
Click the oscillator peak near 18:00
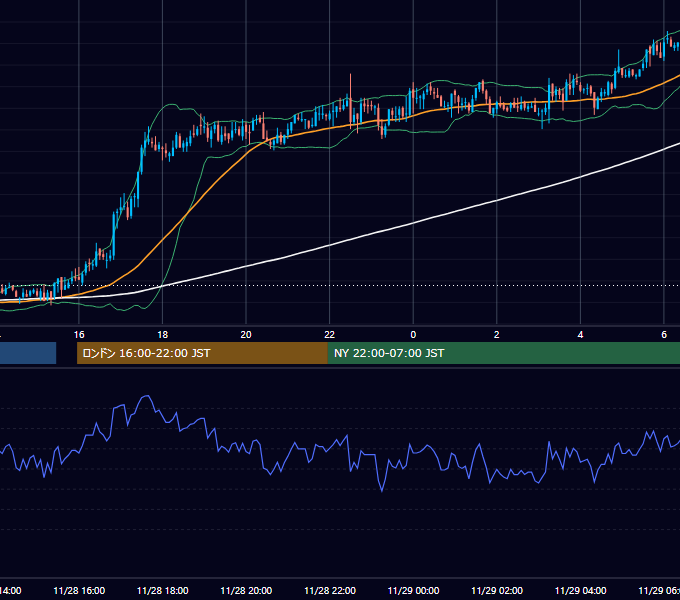click(147, 396)
